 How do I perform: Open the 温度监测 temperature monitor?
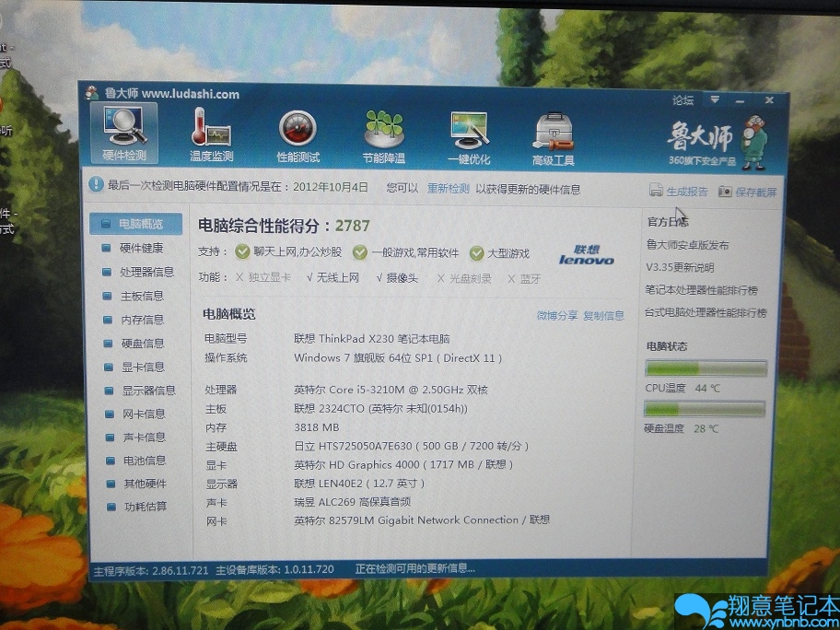[211, 134]
